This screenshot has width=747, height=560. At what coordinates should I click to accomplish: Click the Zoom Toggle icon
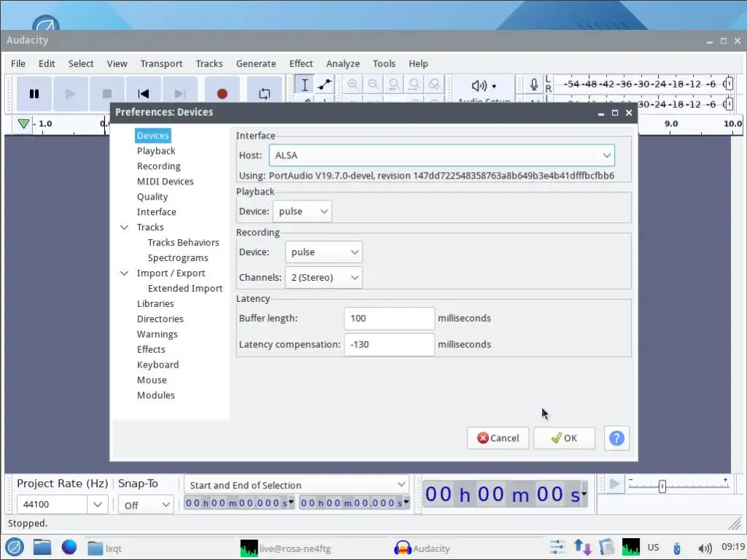(435, 85)
